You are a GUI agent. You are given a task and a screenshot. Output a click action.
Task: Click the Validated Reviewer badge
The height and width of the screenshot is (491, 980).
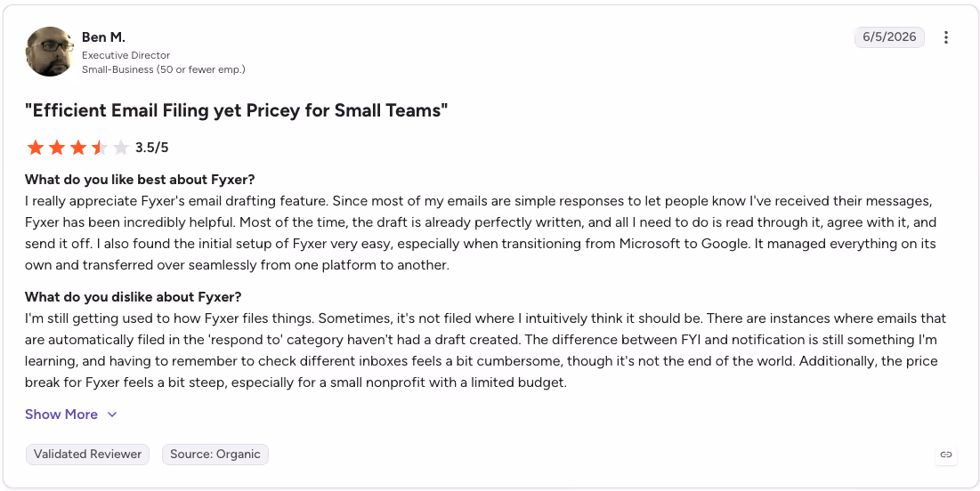[x=87, y=455]
